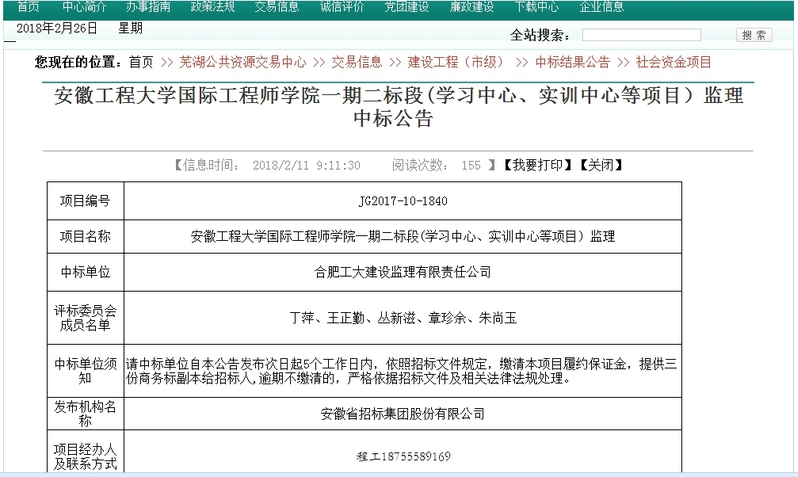Click 交易信息 in the breadcrumb trail
798x477 pixels.
tap(357, 62)
